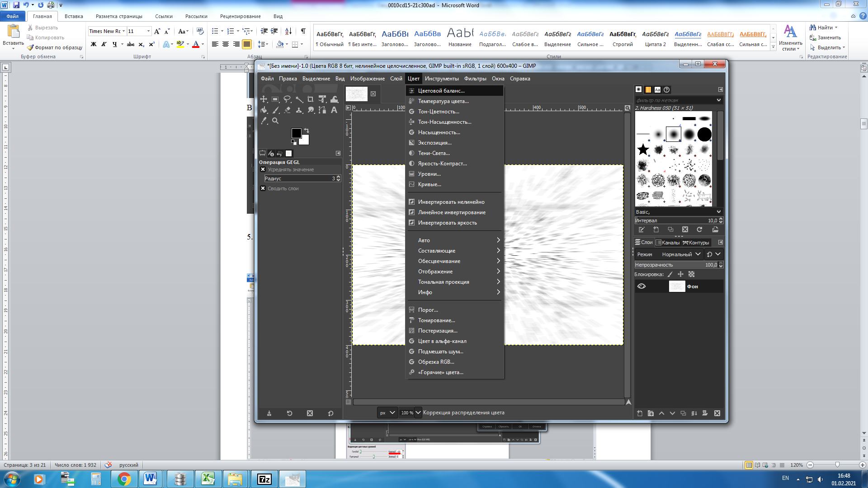Enable Сводить слои checkbox in options
The height and width of the screenshot is (488, 868).
point(264,188)
